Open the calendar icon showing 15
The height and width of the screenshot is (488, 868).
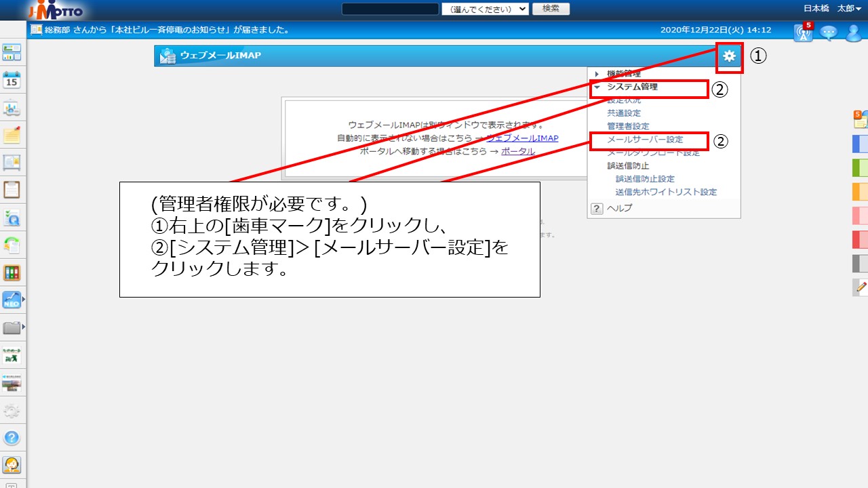click(12, 80)
